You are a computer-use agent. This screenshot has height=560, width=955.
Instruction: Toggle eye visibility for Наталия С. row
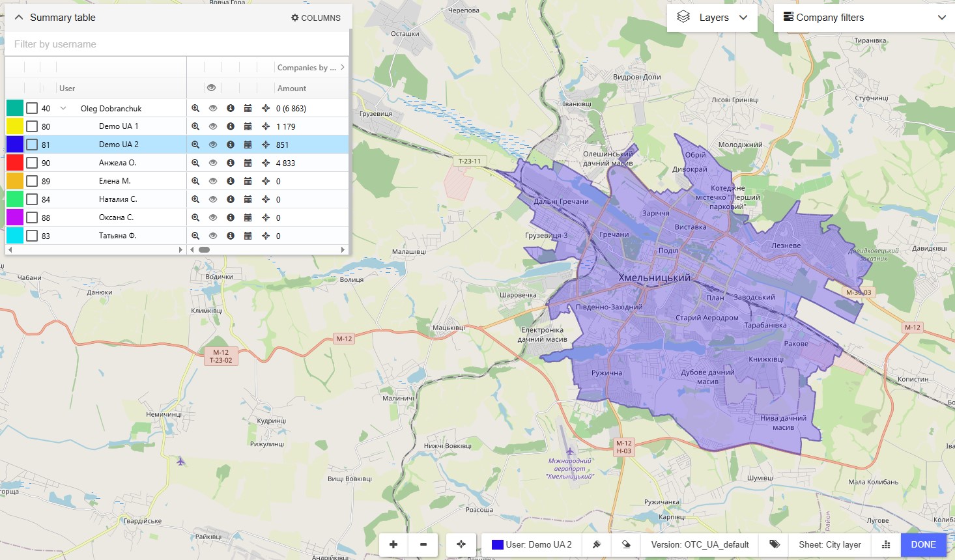pyautogui.click(x=213, y=199)
